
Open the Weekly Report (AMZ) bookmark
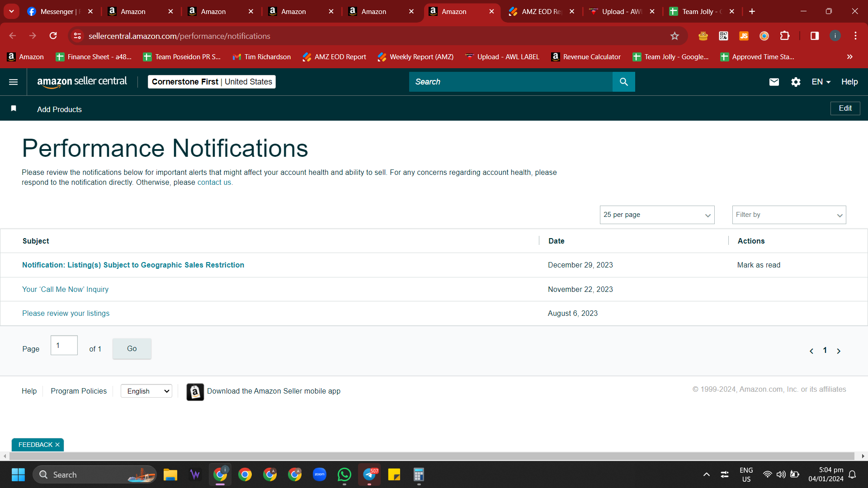[x=415, y=56]
